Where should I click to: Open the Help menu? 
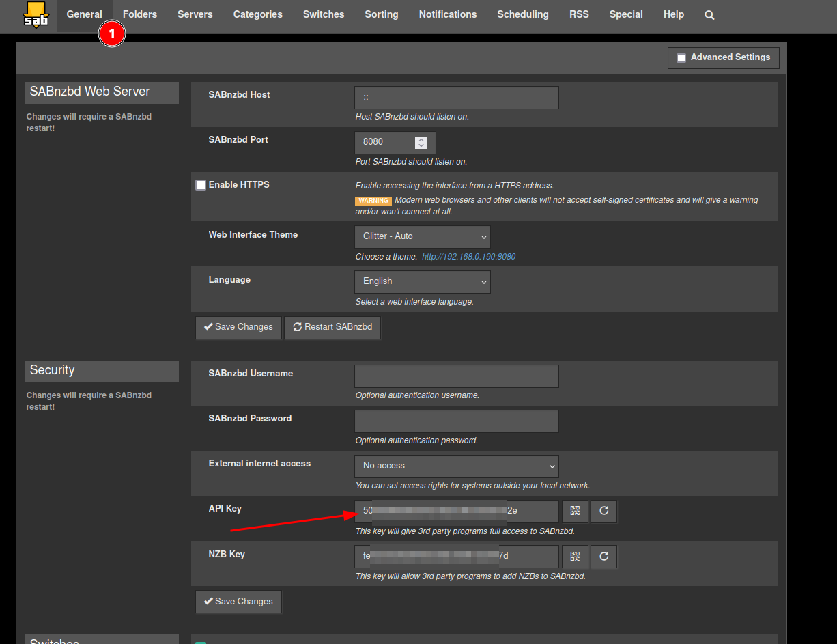click(x=674, y=14)
